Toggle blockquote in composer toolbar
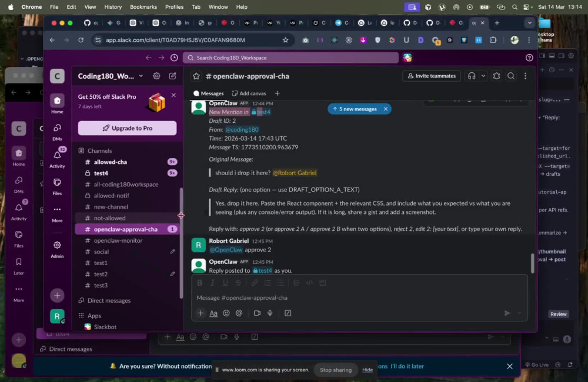The height and width of the screenshot is (382, 588). [296, 283]
